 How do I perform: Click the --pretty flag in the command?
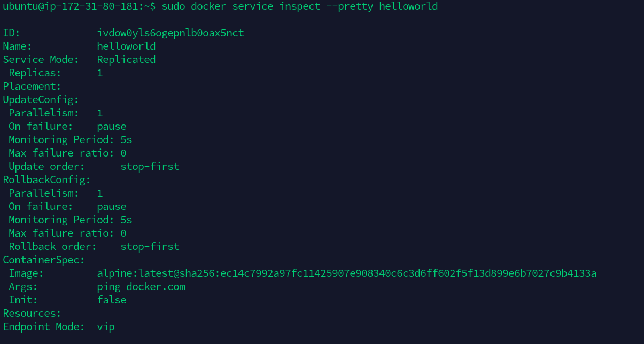click(350, 6)
